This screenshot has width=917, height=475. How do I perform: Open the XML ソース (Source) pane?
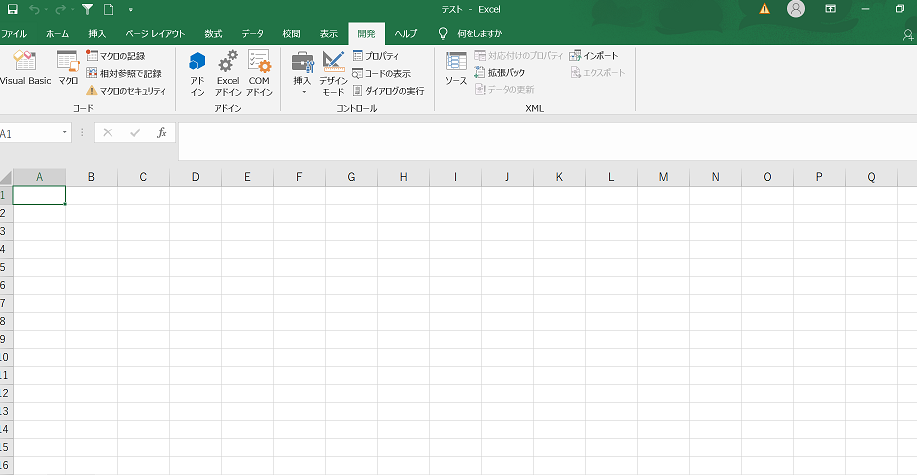456,69
